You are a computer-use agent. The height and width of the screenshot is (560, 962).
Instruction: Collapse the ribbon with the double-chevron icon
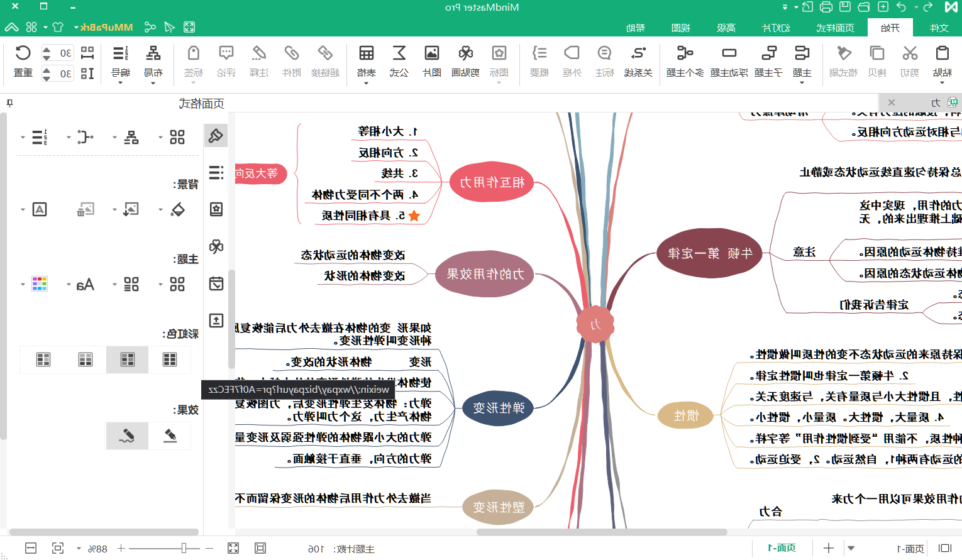click(x=11, y=27)
